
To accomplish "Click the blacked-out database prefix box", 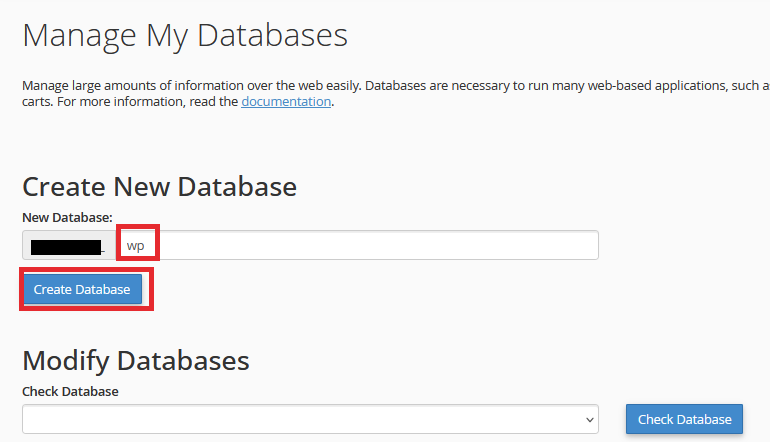I will click(x=67, y=245).
